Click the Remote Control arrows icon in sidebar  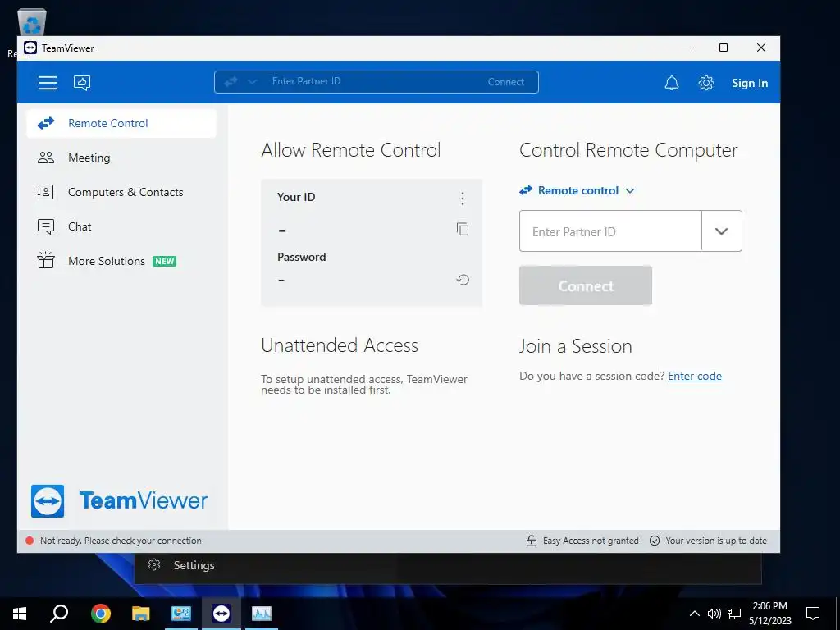pyautogui.click(x=46, y=123)
